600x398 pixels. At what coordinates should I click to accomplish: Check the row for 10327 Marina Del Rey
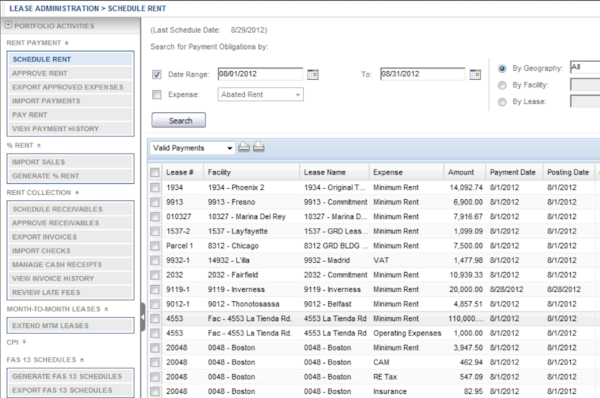(155, 217)
